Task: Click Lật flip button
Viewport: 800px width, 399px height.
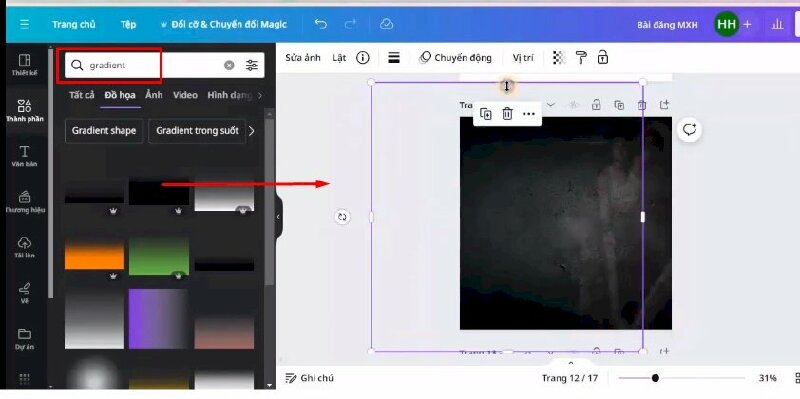Action: (x=339, y=58)
